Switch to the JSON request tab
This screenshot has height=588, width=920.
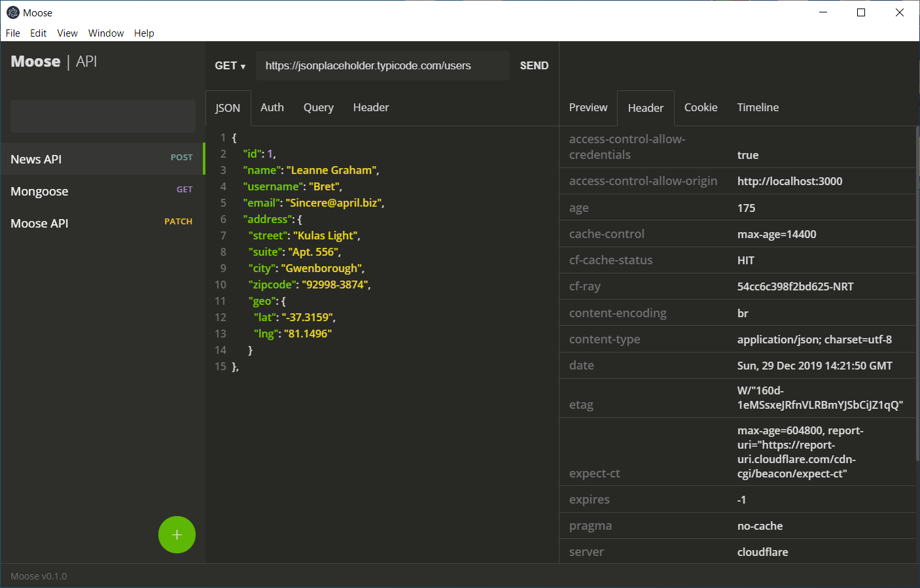tap(228, 107)
